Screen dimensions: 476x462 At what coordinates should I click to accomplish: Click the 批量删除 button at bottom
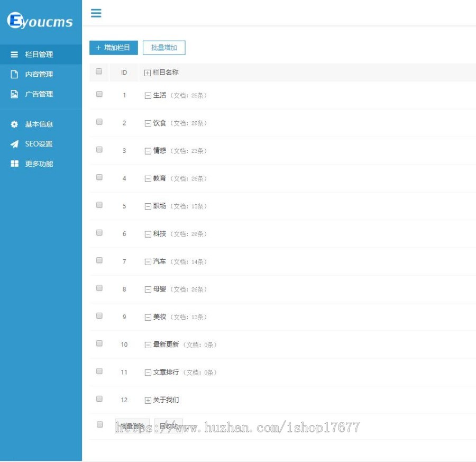click(132, 425)
